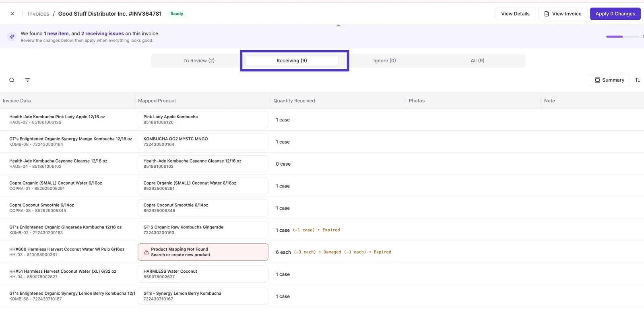Open the search icon above the table
Viewport: 644px width, 327px height.
[12, 80]
